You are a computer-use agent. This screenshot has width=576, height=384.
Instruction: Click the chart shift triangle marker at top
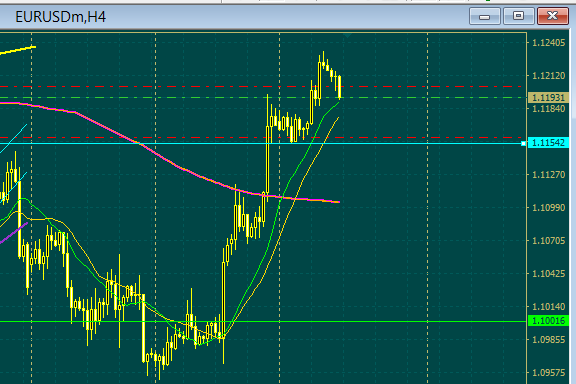(x=348, y=35)
